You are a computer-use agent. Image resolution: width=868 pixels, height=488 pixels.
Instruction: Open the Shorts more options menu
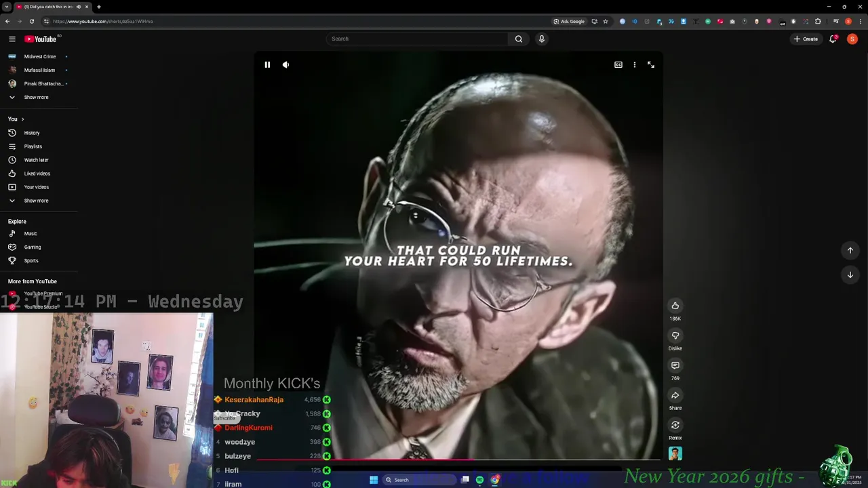point(635,64)
